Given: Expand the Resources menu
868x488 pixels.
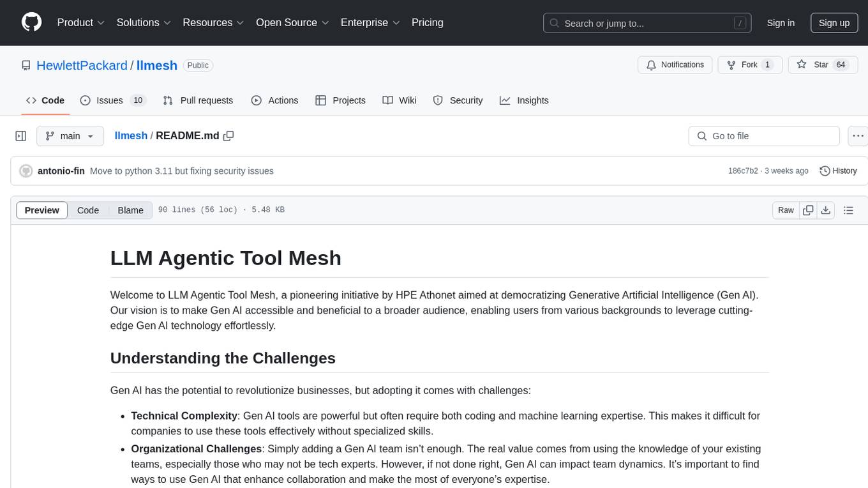Looking at the screenshot, I should tap(213, 22).
